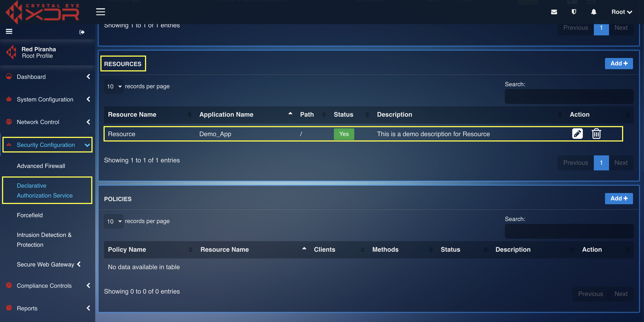Image resolution: width=644 pixels, height=322 pixels.
Task: Click the shield icon in top bar
Action: click(x=574, y=12)
